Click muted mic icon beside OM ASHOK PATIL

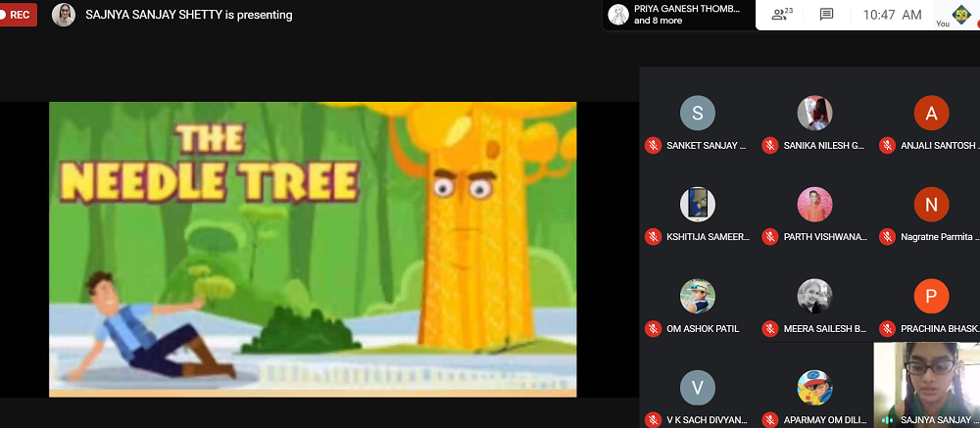(x=653, y=328)
